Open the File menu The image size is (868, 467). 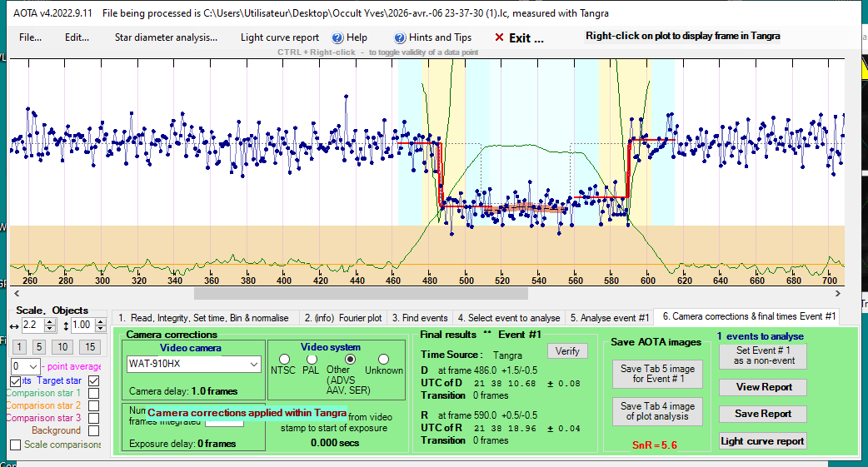tap(30, 37)
